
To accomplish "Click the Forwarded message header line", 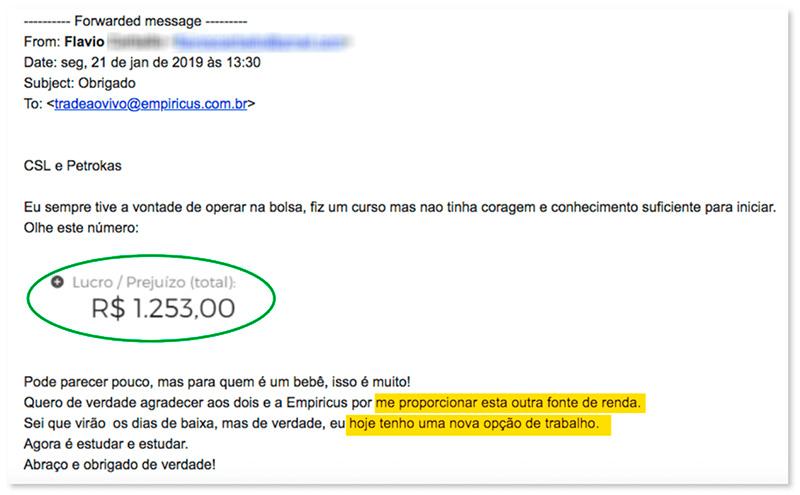I will tap(136, 21).
